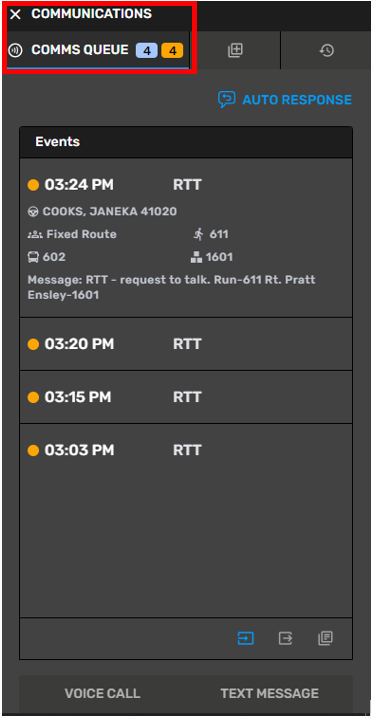Click the stacked documents log icon

(x=326, y=638)
